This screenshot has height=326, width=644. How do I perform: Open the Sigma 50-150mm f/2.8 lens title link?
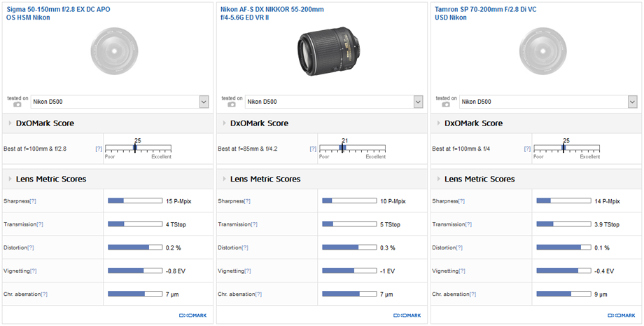point(58,13)
